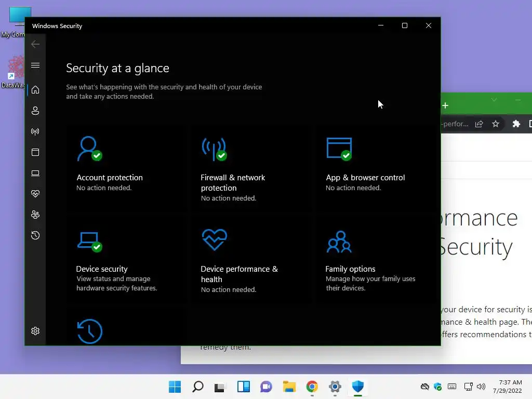Open the hamburger navigation menu
The height and width of the screenshot is (399, 532).
click(35, 65)
